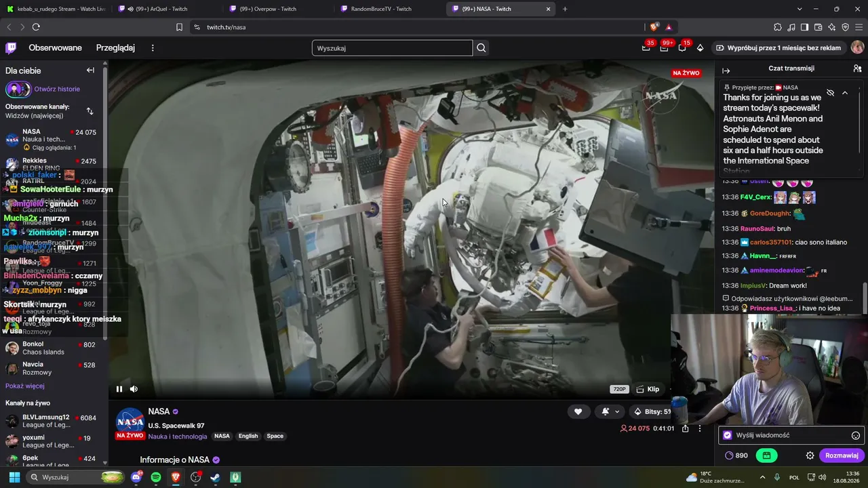Screen dimensions: 868x488
Task: Open Twitch notifications inbox
Action: [664, 47]
